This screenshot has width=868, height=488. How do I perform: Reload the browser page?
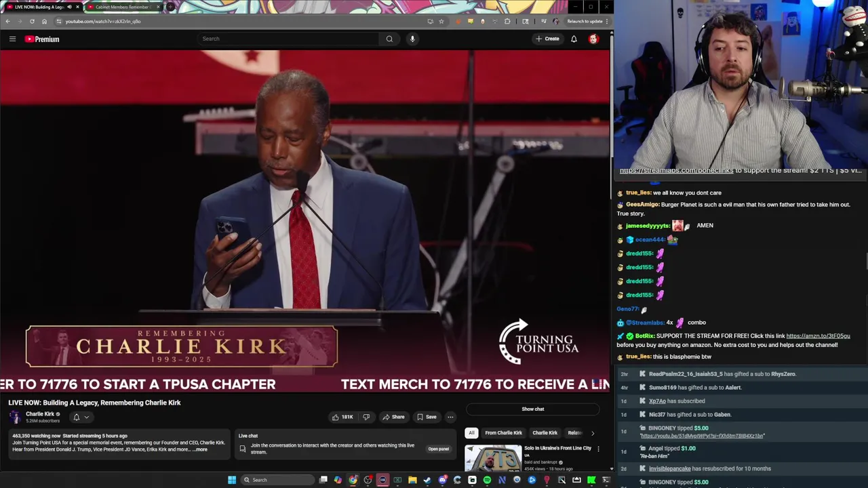(x=32, y=21)
